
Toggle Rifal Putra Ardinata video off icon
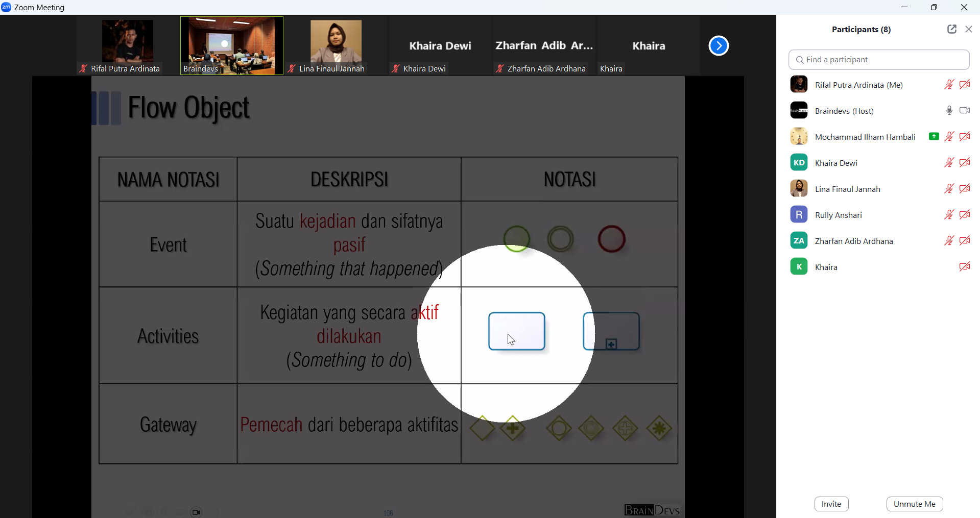[965, 85]
